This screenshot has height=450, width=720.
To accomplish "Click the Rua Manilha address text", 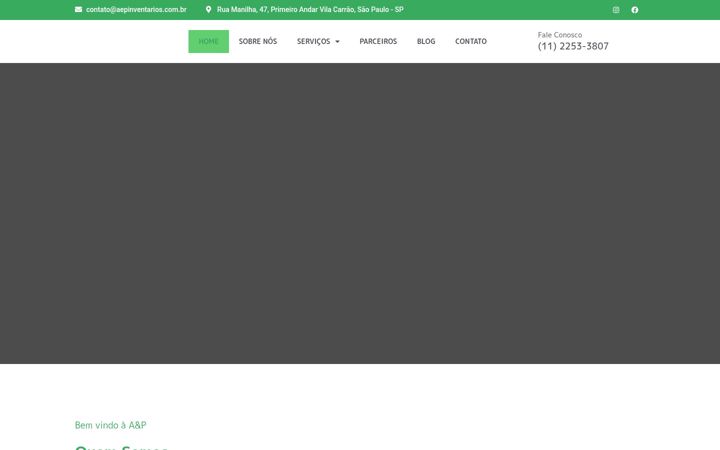I will (x=310, y=9).
